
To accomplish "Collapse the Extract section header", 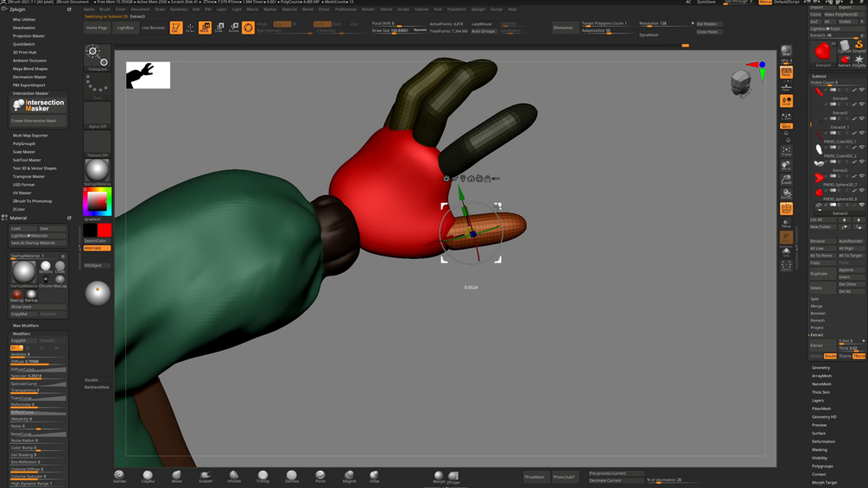I will click(817, 335).
